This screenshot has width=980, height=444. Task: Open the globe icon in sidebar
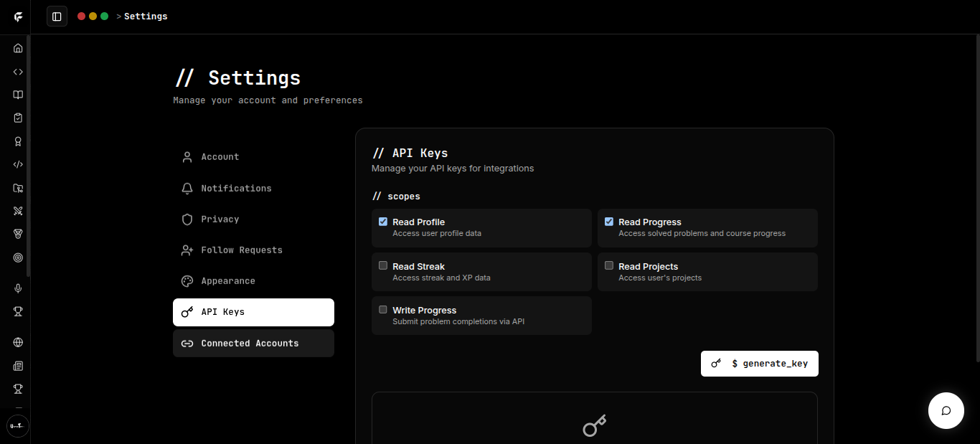tap(18, 343)
